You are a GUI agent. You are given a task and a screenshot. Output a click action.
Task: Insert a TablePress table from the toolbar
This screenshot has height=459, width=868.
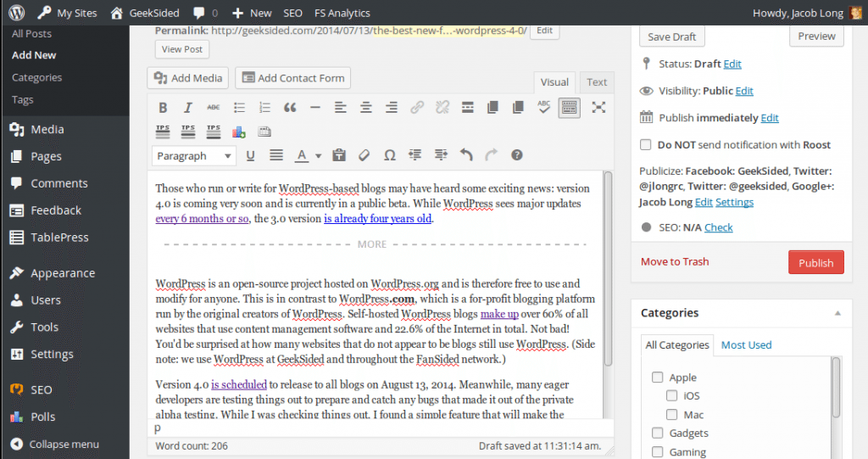[x=264, y=132]
